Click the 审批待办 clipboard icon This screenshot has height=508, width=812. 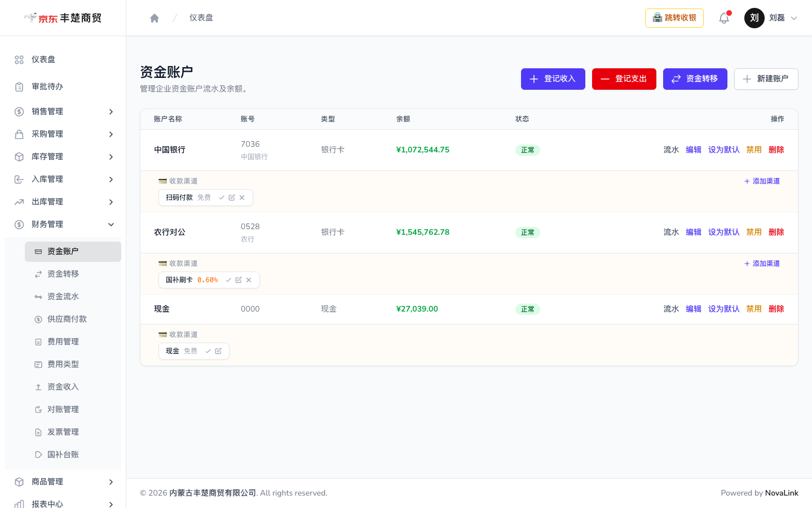(19, 87)
